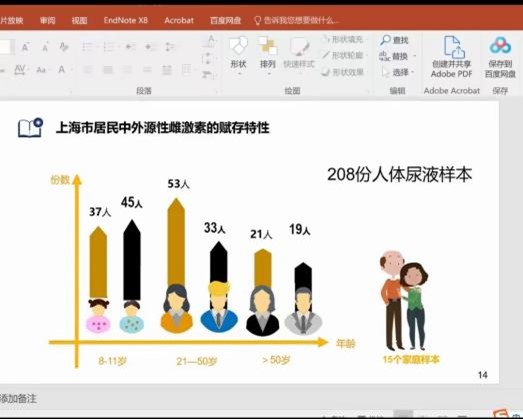Switch to the 审阅 review tab

(x=47, y=20)
